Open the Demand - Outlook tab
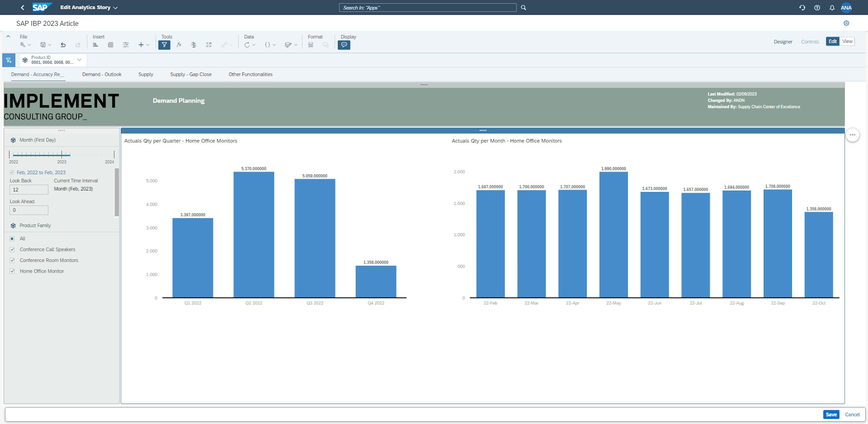The height and width of the screenshot is (424, 868). tap(102, 74)
